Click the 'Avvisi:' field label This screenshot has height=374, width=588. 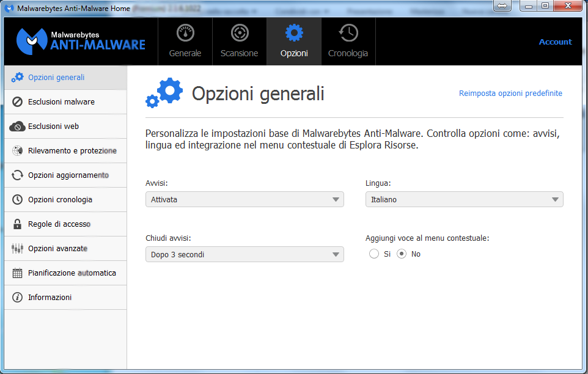click(156, 183)
